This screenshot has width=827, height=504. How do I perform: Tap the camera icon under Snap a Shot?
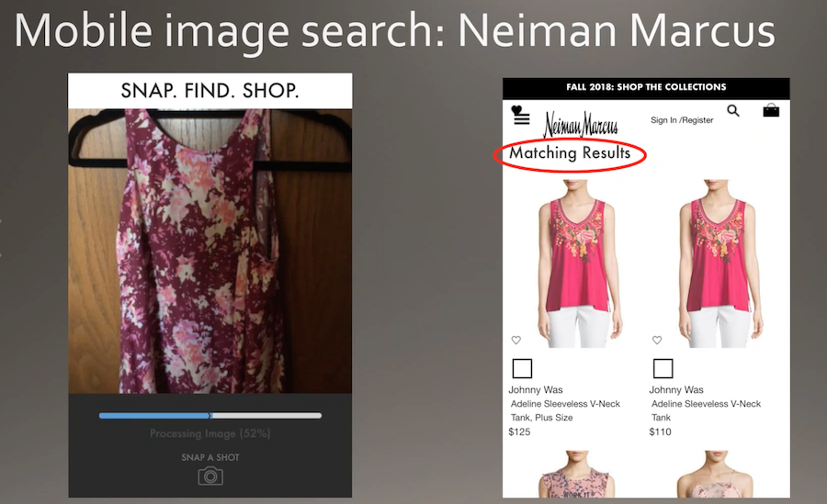pyautogui.click(x=210, y=476)
